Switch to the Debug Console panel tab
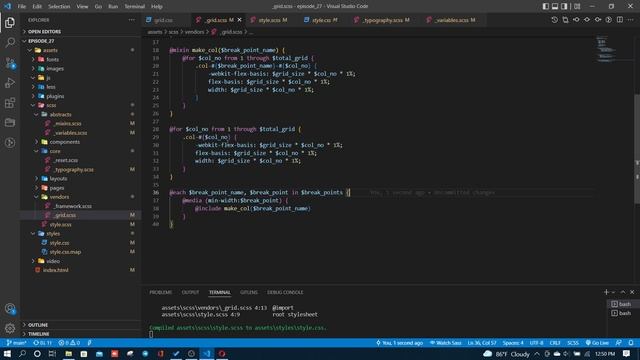 [x=285, y=292]
